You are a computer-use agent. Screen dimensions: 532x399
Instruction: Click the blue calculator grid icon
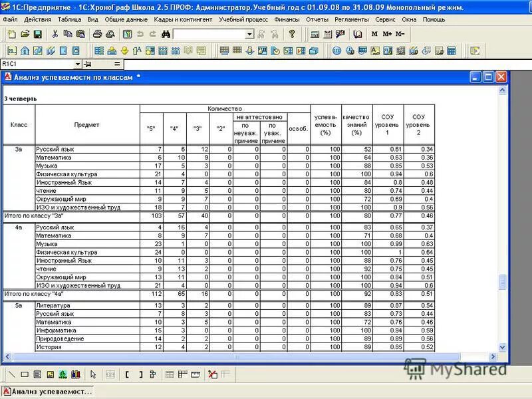click(452, 51)
